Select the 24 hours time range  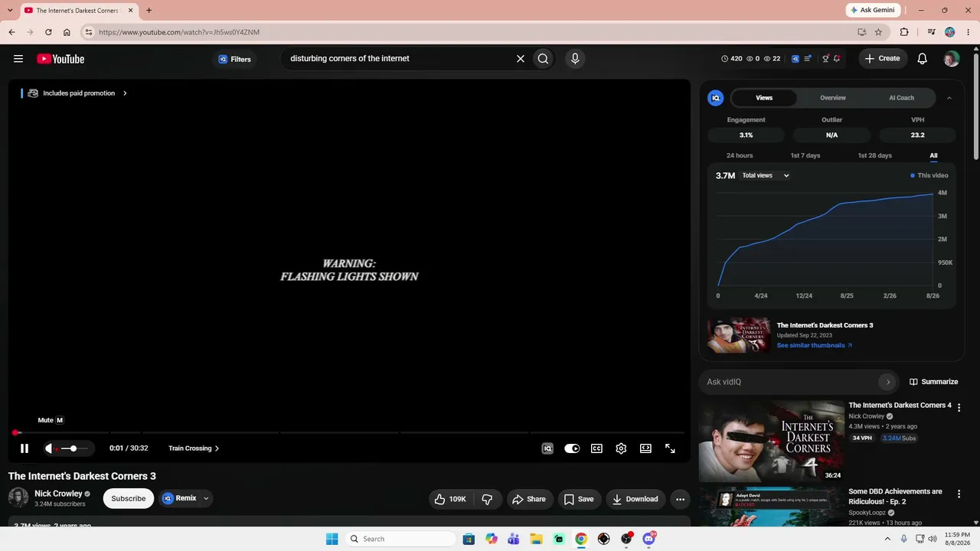coord(740,155)
